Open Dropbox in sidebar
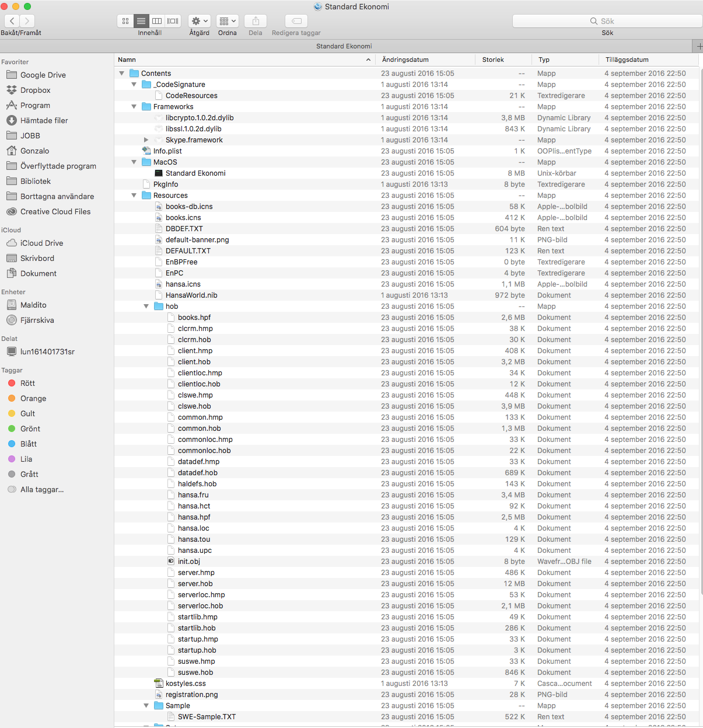 [x=36, y=90]
